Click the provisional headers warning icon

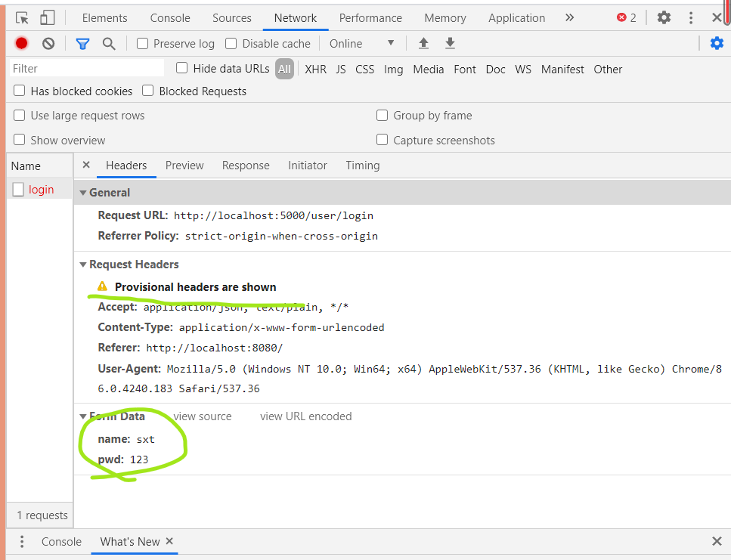(x=102, y=286)
